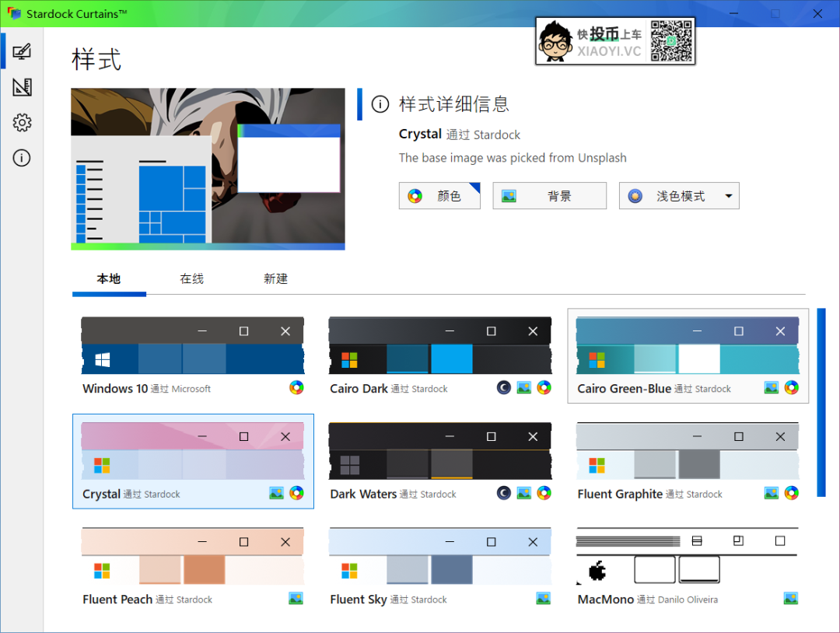Open the 背景 background picker

click(549, 195)
